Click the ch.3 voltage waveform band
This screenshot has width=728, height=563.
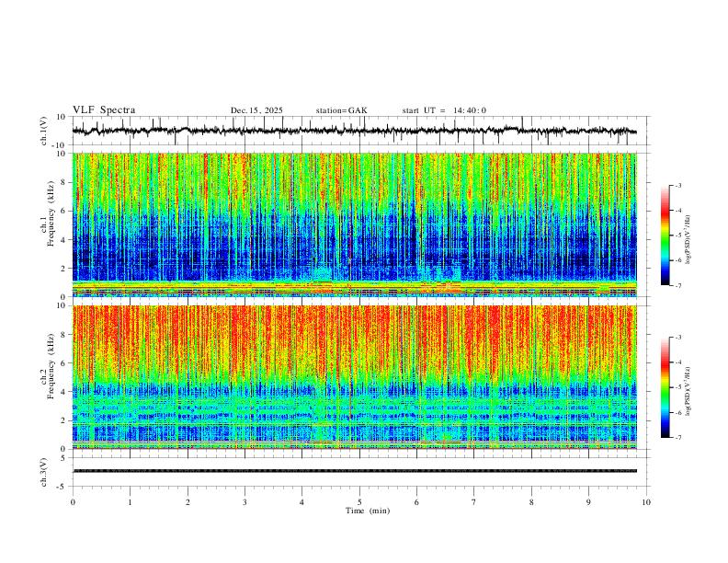coord(354,471)
